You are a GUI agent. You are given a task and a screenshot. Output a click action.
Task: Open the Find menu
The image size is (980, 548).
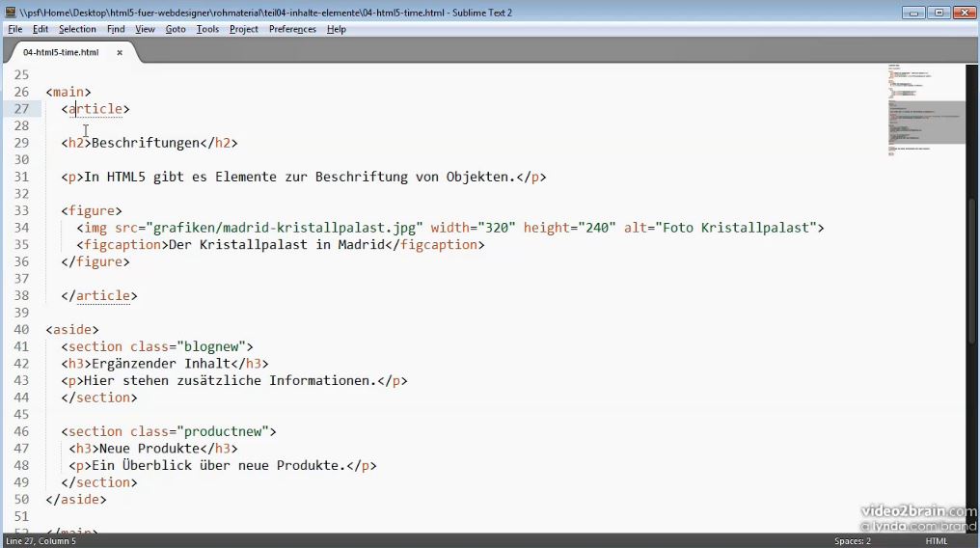(x=116, y=29)
